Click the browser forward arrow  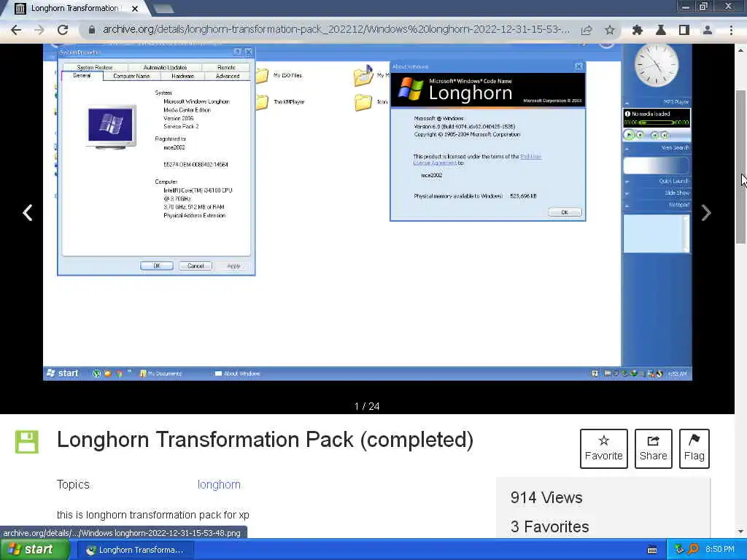(x=39, y=30)
